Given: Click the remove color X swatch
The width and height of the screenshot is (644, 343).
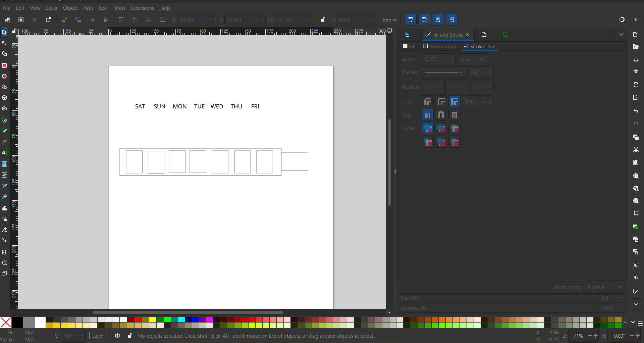Looking at the screenshot, I should click(6, 323).
